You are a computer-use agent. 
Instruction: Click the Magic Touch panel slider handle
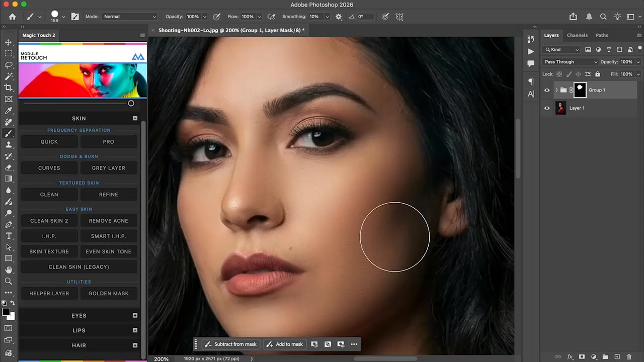point(131,103)
